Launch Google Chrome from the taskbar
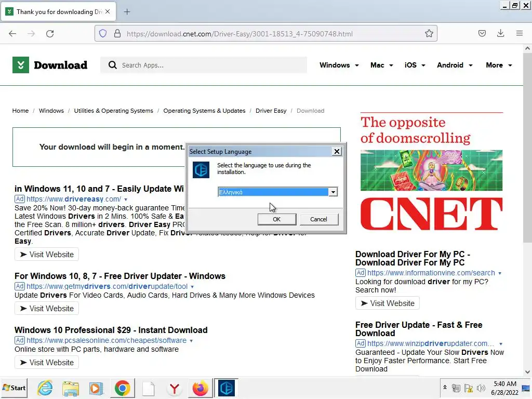 [x=123, y=388]
